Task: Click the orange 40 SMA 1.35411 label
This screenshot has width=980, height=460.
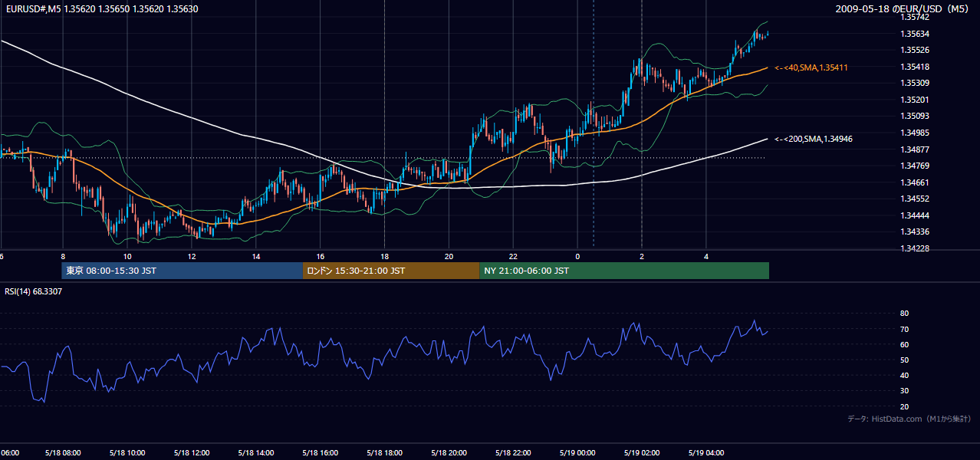Action: [811, 67]
